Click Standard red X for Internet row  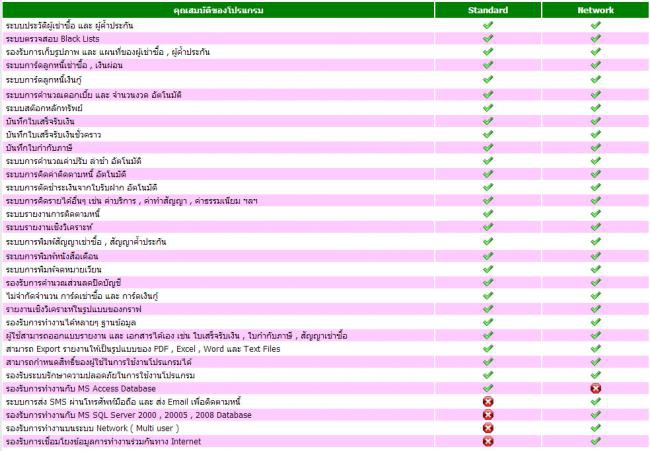click(x=488, y=441)
